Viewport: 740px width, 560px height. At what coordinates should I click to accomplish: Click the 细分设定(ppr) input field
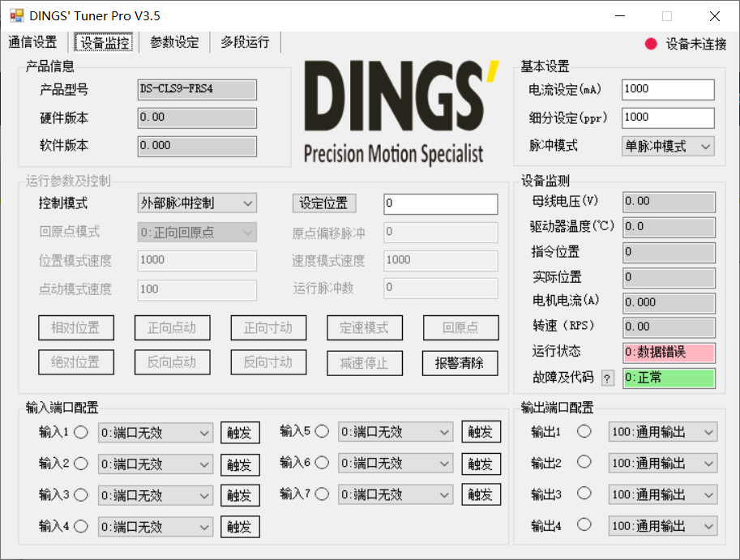[x=668, y=118]
